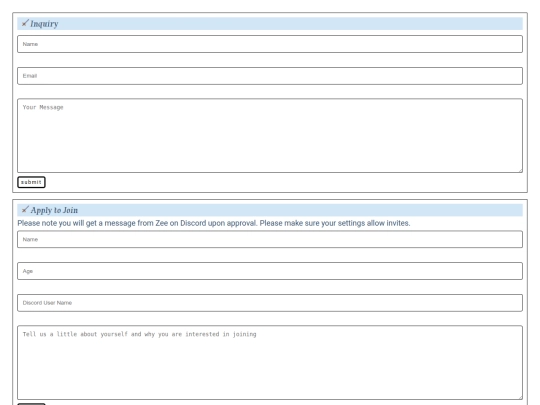Submit the Inquiry form
Viewport: 540px width, 405px height.
pyautogui.click(x=31, y=182)
